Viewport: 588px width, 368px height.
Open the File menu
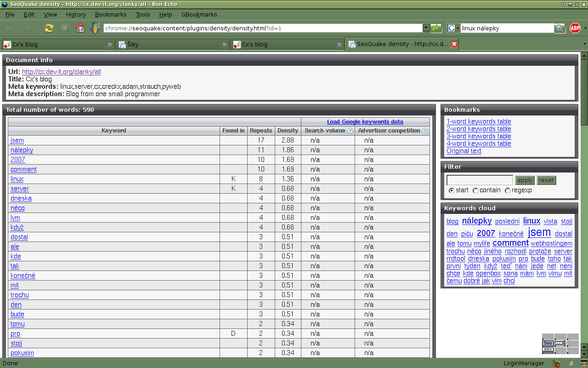point(10,14)
